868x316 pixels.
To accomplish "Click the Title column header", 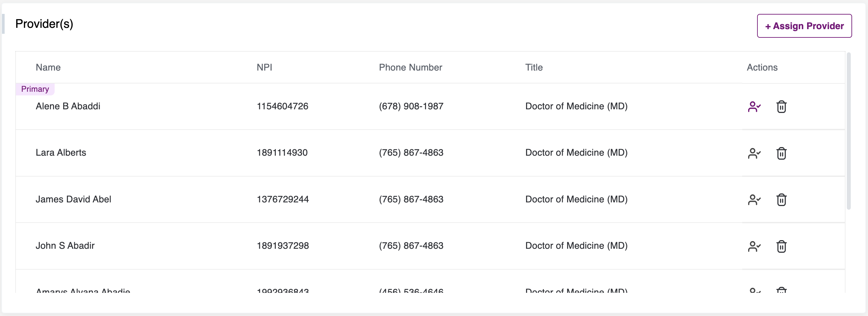I will coord(534,68).
